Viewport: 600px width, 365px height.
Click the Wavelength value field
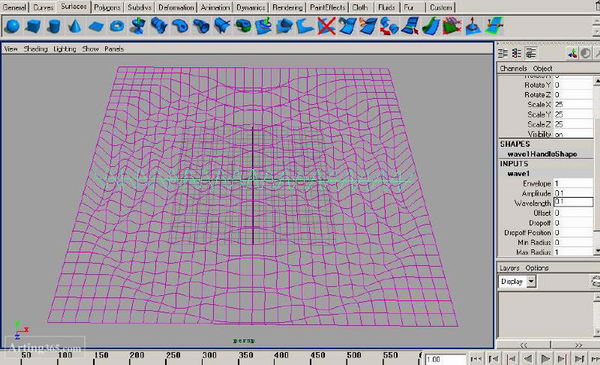click(x=573, y=202)
